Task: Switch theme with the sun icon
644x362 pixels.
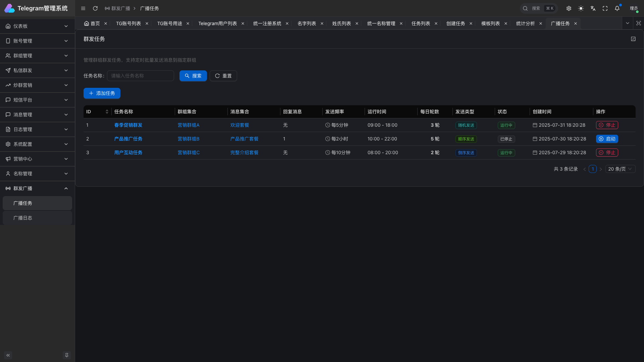Action: (x=581, y=8)
